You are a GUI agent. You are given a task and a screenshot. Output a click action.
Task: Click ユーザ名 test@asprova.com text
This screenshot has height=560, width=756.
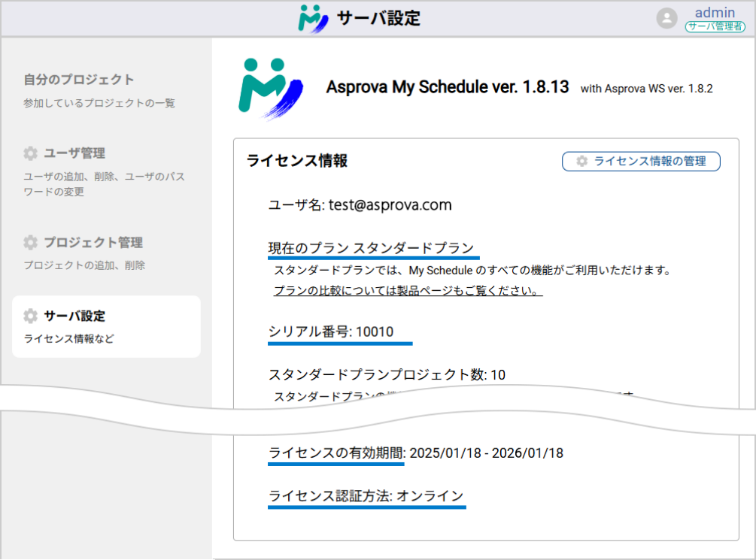tap(360, 204)
